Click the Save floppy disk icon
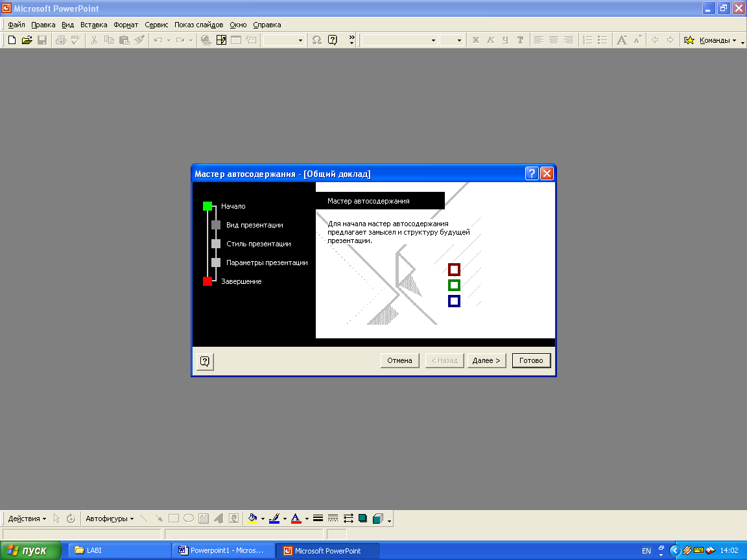This screenshot has width=747, height=560. pos(42,40)
